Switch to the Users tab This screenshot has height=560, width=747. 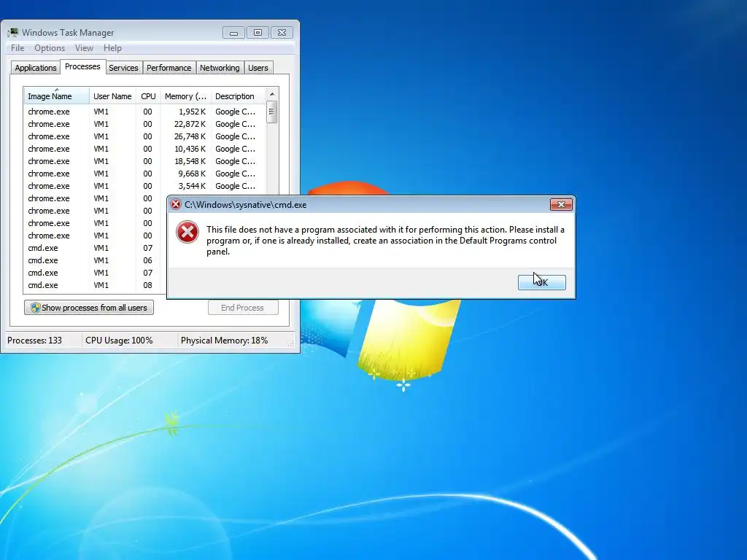coord(258,68)
